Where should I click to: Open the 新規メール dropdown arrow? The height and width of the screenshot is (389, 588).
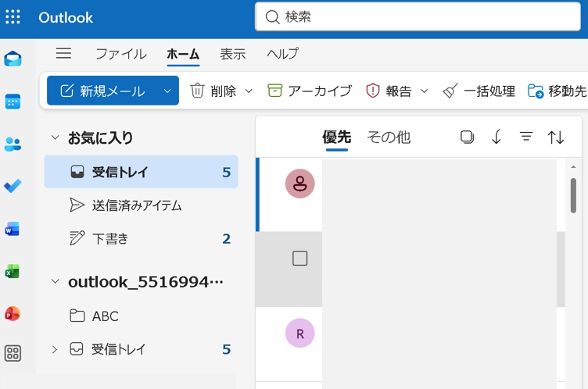pyautogui.click(x=167, y=91)
